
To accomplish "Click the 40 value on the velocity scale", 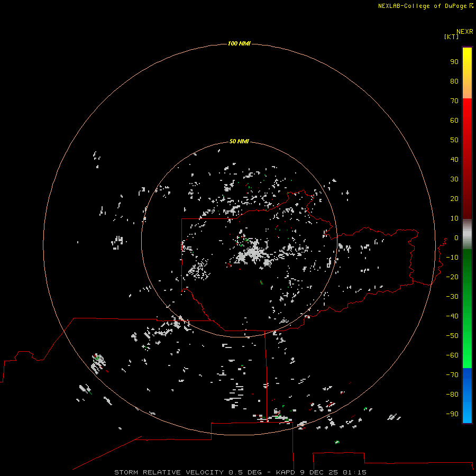I will [454, 159].
